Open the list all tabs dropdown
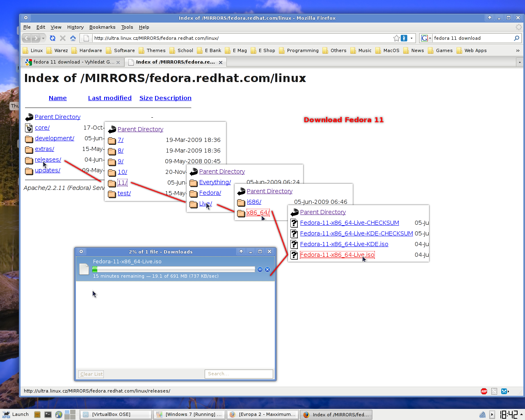Screen dimensions: 525x420 [x=519, y=62]
